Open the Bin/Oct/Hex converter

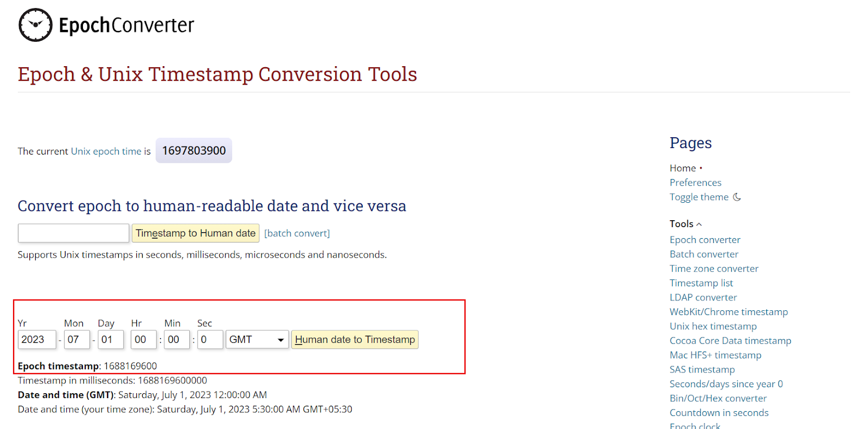tap(718, 398)
